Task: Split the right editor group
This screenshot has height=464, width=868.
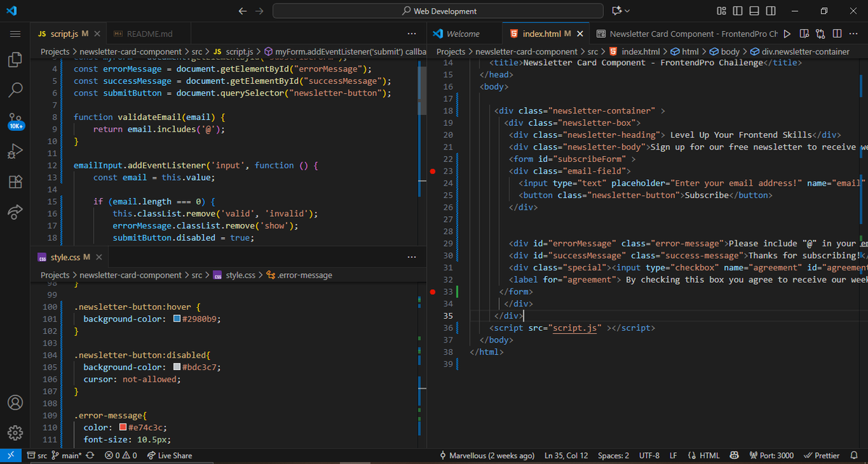Action: tap(837, 34)
